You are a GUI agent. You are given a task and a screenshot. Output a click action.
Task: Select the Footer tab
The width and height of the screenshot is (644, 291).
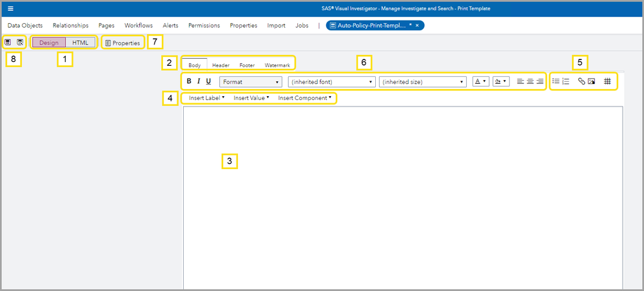(x=247, y=65)
